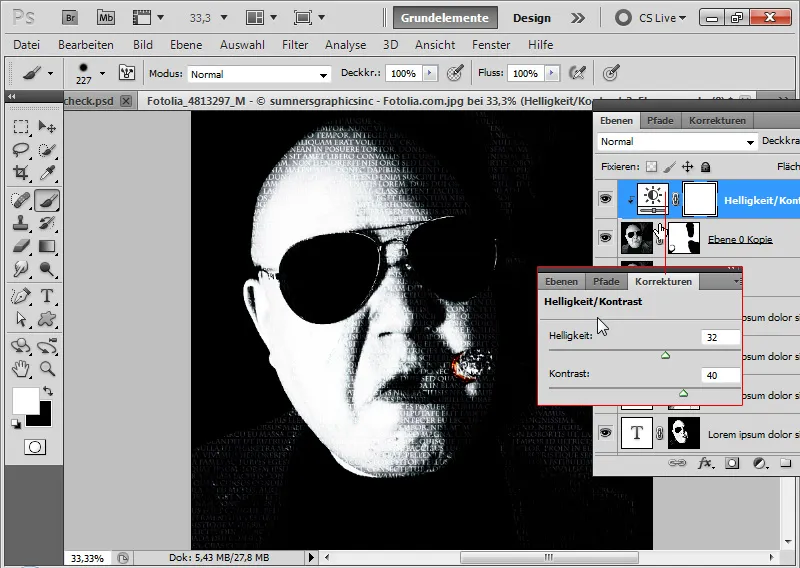This screenshot has width=800, height=568.
Task: Select the Quick Selection tool
Action: (47, 150)
